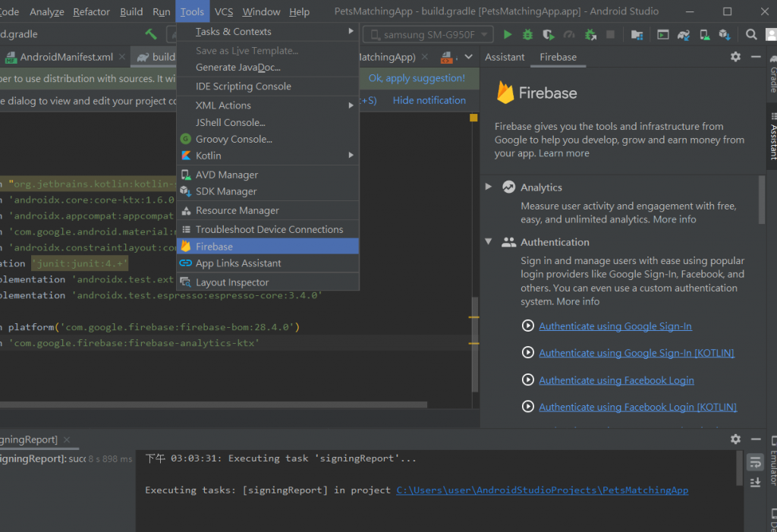Click play icon beside Authenticate using Facebook Login
Screen dimensions: 777x532
pyautogui.click(x=528, y=379)
